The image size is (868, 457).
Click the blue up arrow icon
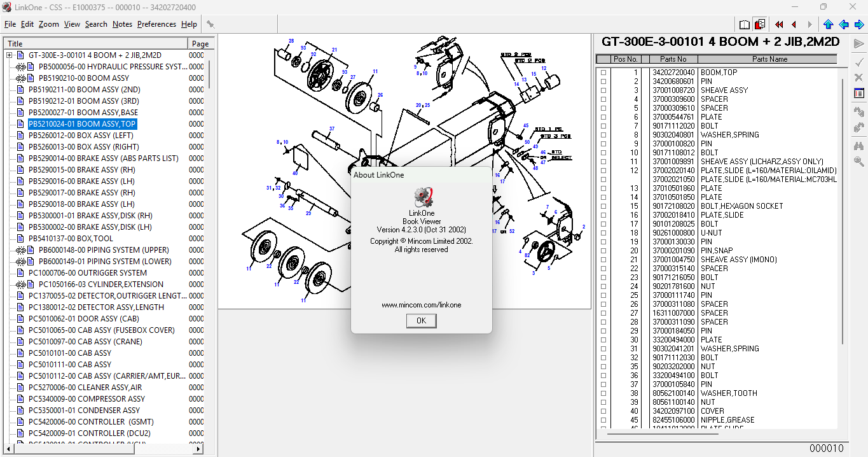tap(828, 24)
